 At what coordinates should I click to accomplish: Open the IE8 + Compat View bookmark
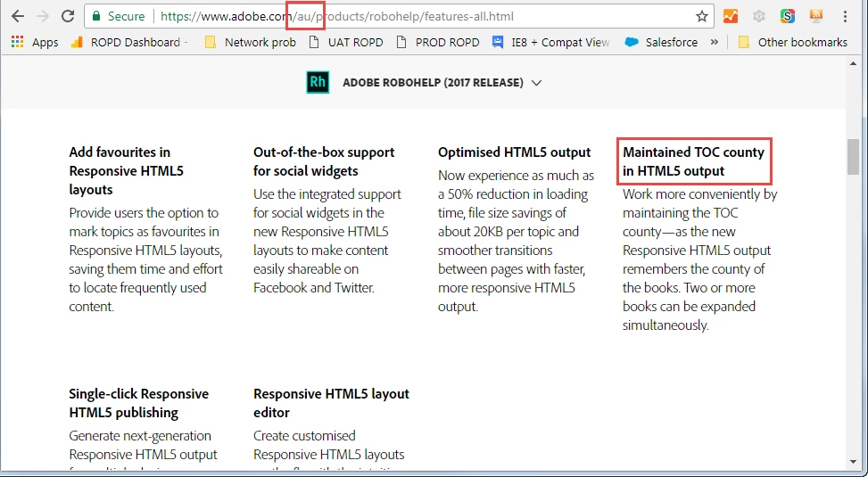(550, 42)
